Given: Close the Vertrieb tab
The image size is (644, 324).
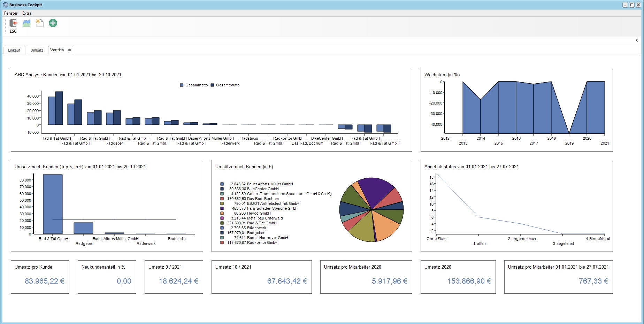Looking at the screenshot, I should point(70,50).
